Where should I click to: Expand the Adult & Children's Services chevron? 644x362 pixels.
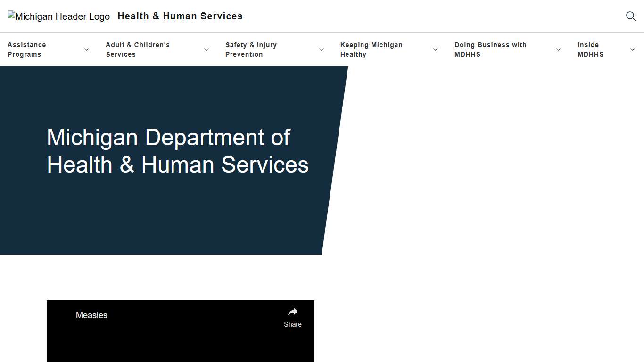coord(206,49)
